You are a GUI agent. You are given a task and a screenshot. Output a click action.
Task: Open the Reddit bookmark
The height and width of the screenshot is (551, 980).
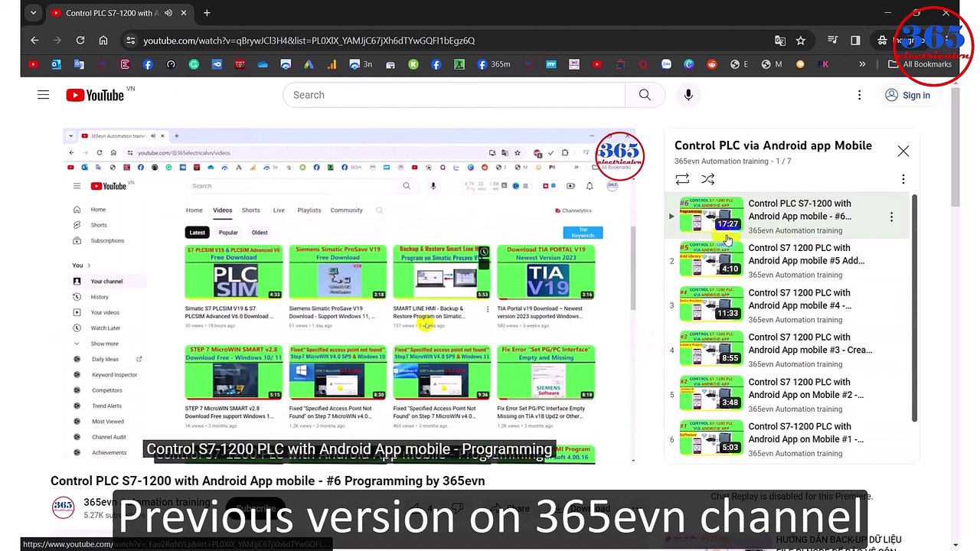point(712,64)
